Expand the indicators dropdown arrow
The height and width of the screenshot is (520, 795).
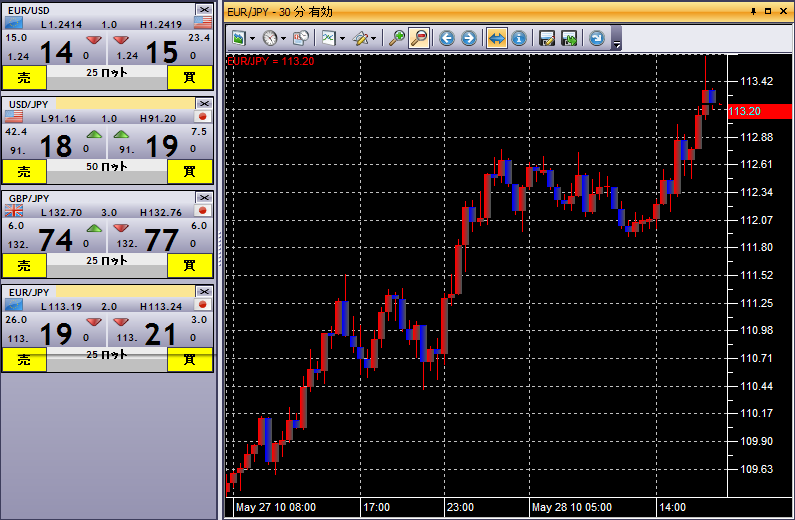click(342, 38)
